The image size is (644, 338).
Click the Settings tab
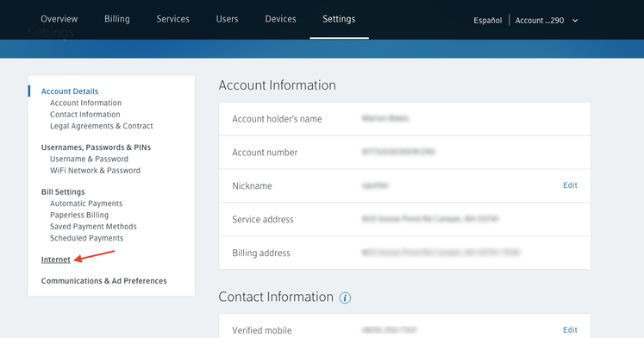(339, 19)
